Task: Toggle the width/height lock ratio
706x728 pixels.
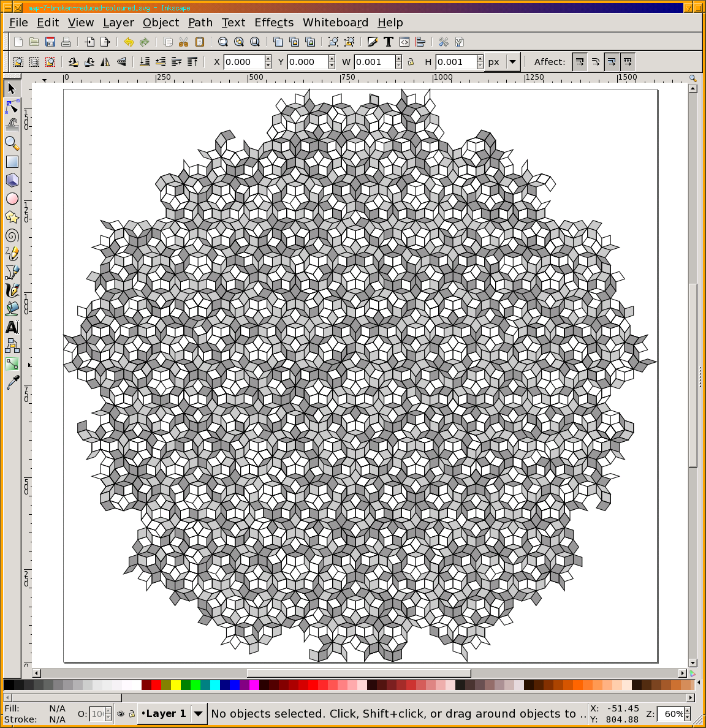Action: click(411, 62)
